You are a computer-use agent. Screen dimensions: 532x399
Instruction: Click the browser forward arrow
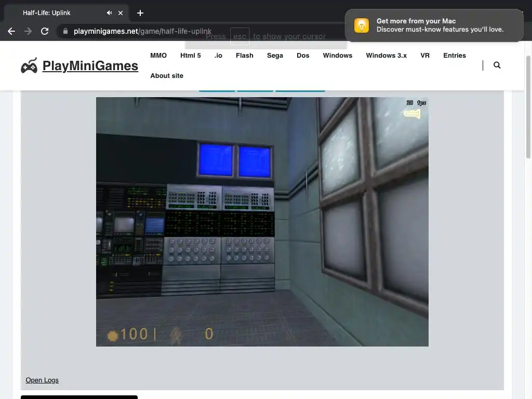[28, 31]
